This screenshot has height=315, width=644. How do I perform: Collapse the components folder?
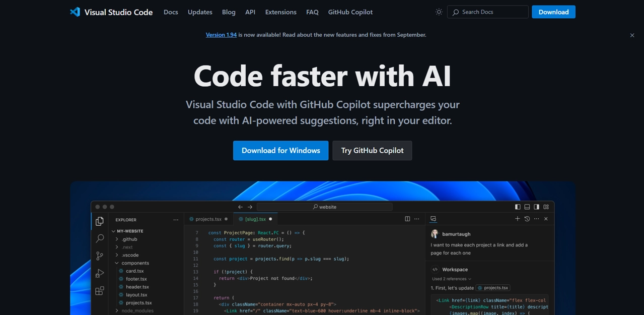pyautogui.click(x=117, y=263)
